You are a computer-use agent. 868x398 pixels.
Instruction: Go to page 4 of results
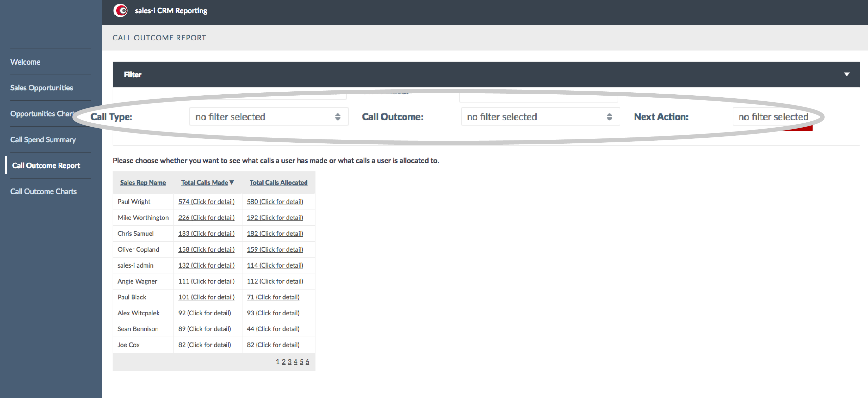295,362
